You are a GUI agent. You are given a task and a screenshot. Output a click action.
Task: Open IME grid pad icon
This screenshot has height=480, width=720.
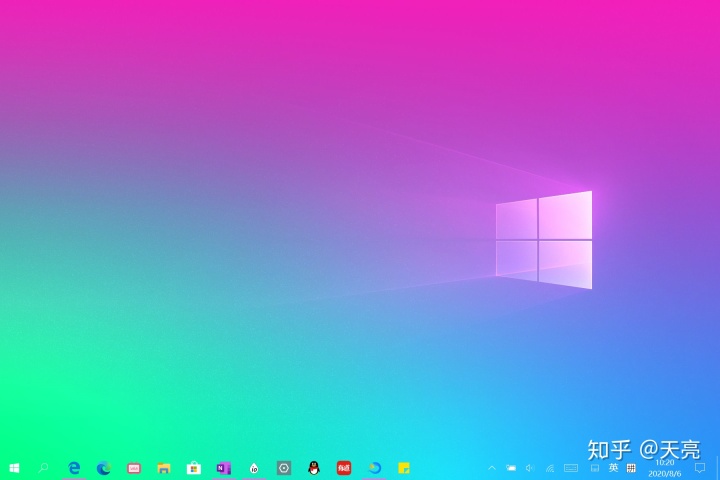click(x=631, y=468)
